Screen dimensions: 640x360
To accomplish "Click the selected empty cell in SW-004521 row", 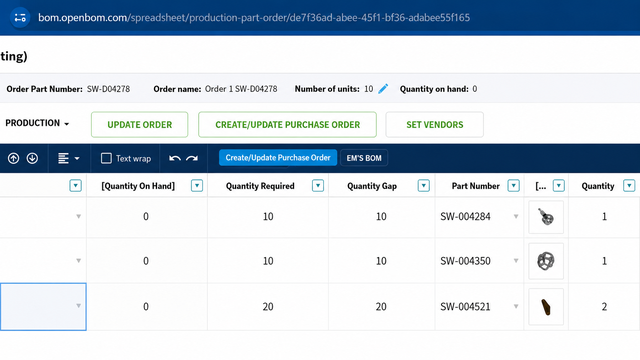I will [43, 307].
